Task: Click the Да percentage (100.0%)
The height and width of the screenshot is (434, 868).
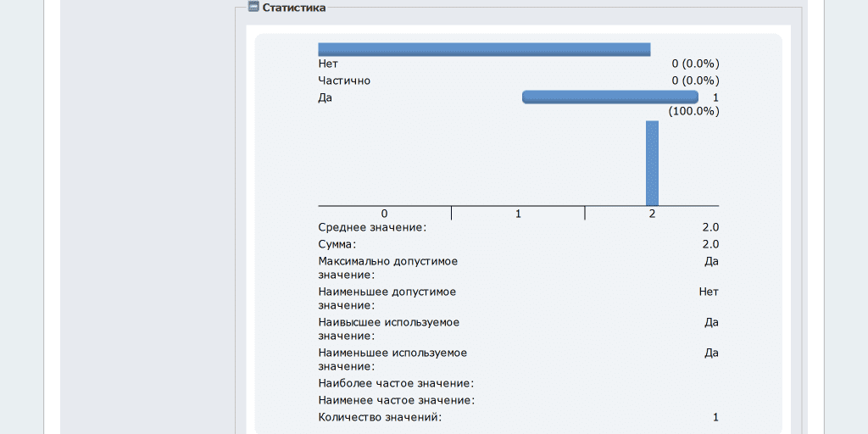Action: tap(693, 111)
